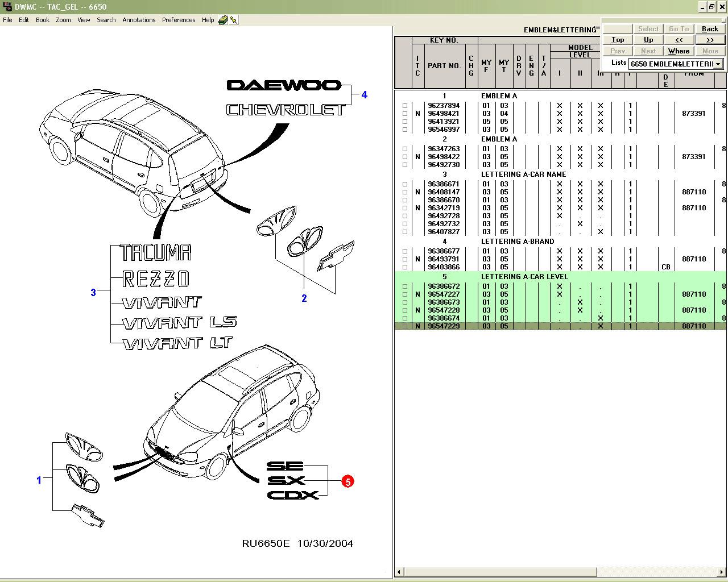Open the Book menu
Image resolution: width=728 pixels, height=582 pixels.
43,20
